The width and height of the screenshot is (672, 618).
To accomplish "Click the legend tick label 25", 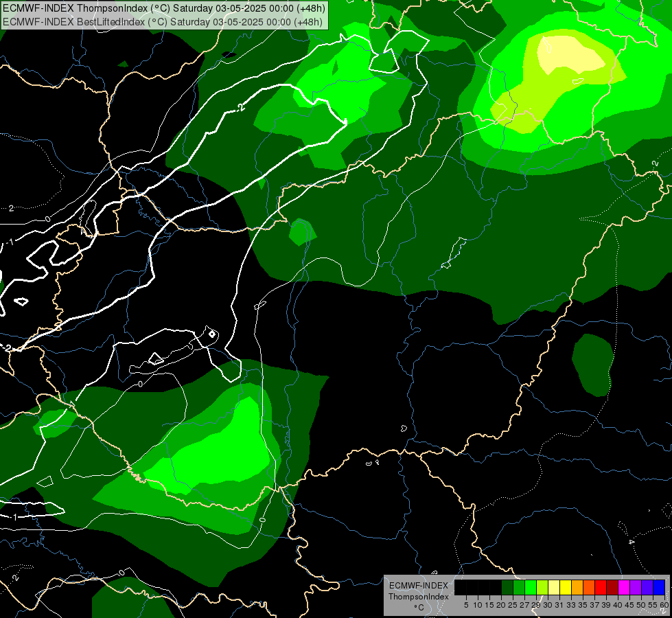I will click(x=513, y=605).
